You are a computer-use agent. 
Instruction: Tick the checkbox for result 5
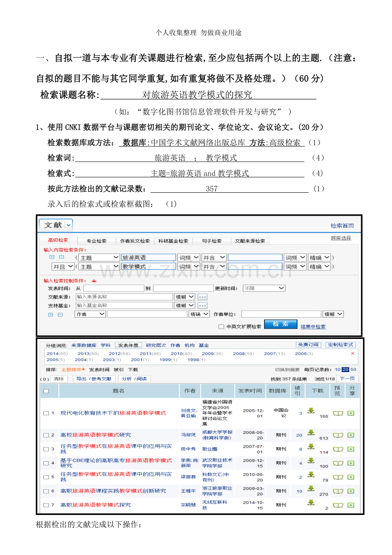tap(46, 477)
